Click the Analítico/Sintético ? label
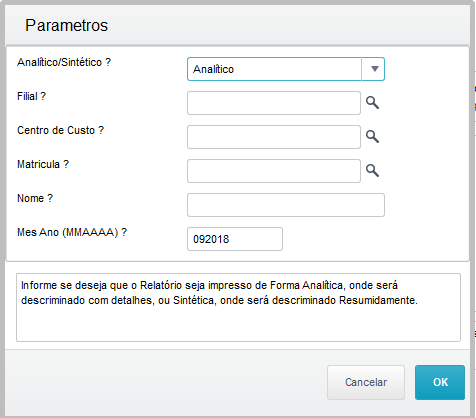 coord(64,62)
